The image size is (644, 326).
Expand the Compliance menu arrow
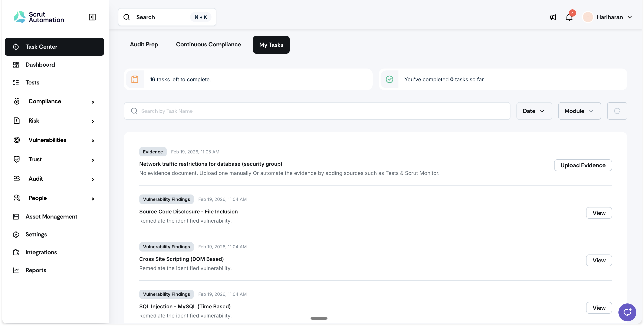click(x=93, y=102)
